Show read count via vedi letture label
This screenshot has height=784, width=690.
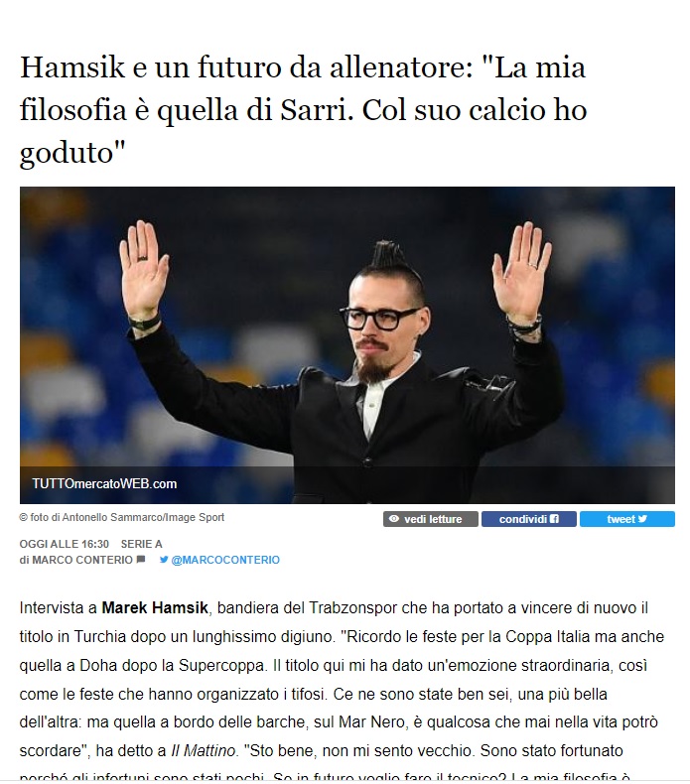coord(433,519)
